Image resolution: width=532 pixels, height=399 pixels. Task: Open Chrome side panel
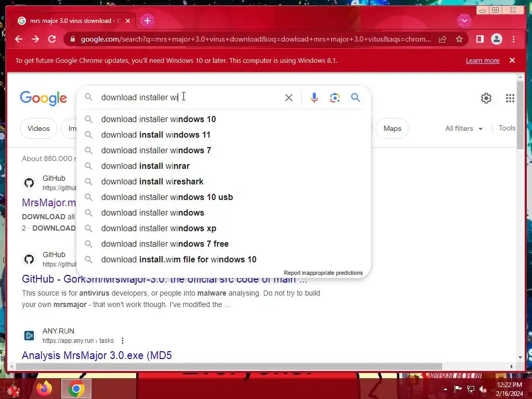tap(480, 39)
